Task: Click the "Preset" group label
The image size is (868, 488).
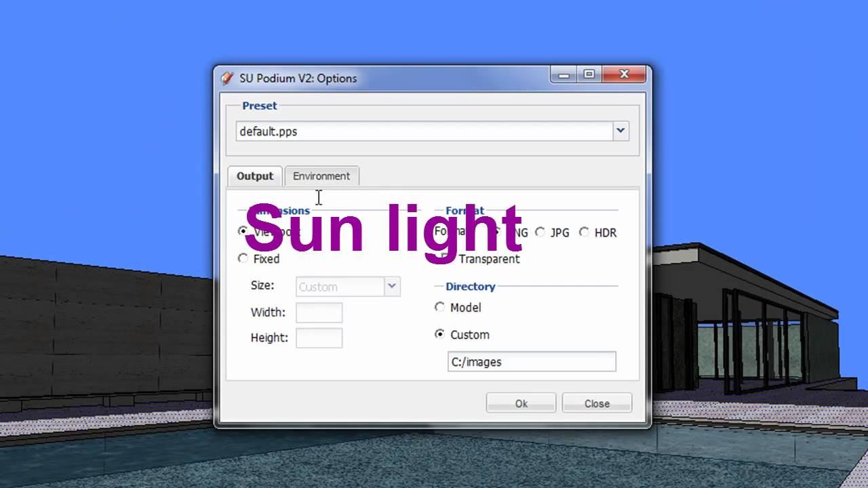Action: pos(260,106)
